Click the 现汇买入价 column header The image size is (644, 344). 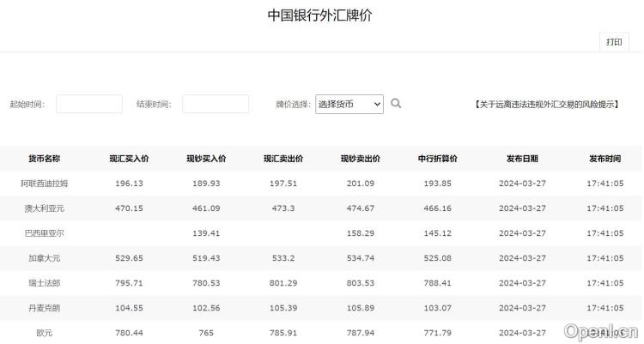coord(129,159)
